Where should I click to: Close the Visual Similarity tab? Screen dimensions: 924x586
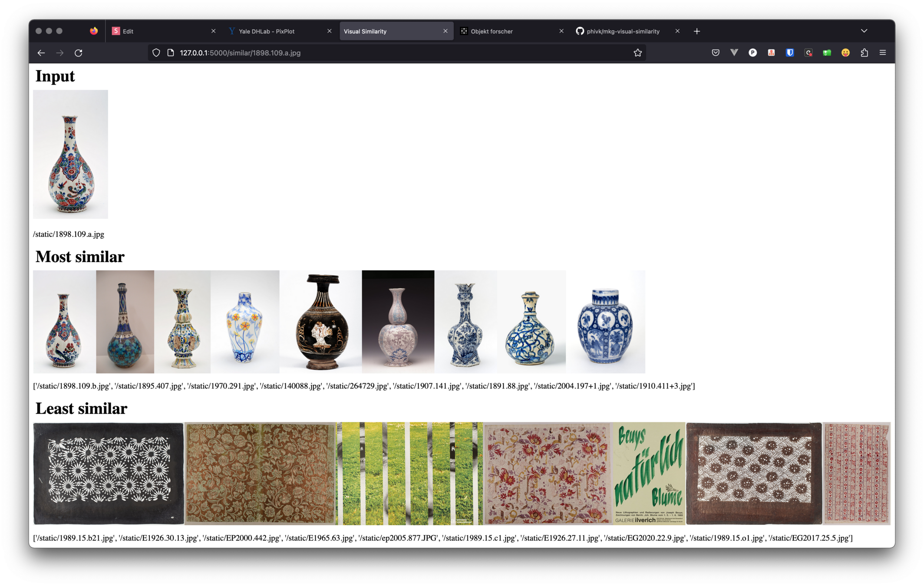click(x=445, y=31)
